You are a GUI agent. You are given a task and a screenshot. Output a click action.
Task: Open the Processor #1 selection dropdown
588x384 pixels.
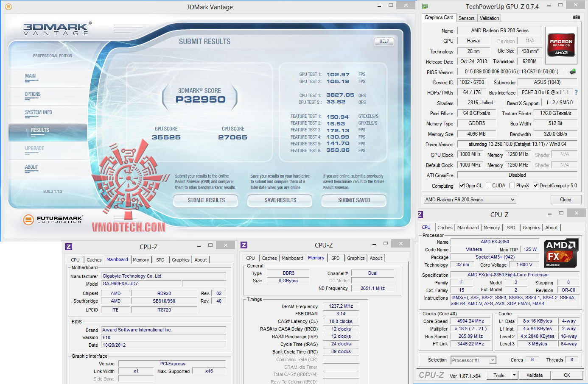pyautogui.click(x=473, y=360)
